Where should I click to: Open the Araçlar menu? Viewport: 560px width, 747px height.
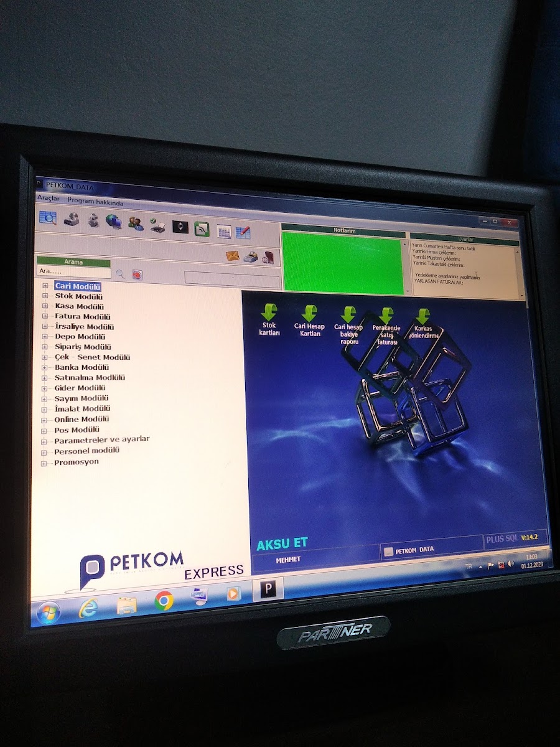49,198
